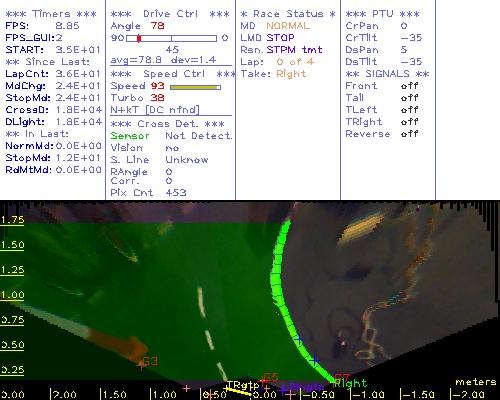
Task: Select the purple LRingtp marker label
Action: (x=307, y=387)
